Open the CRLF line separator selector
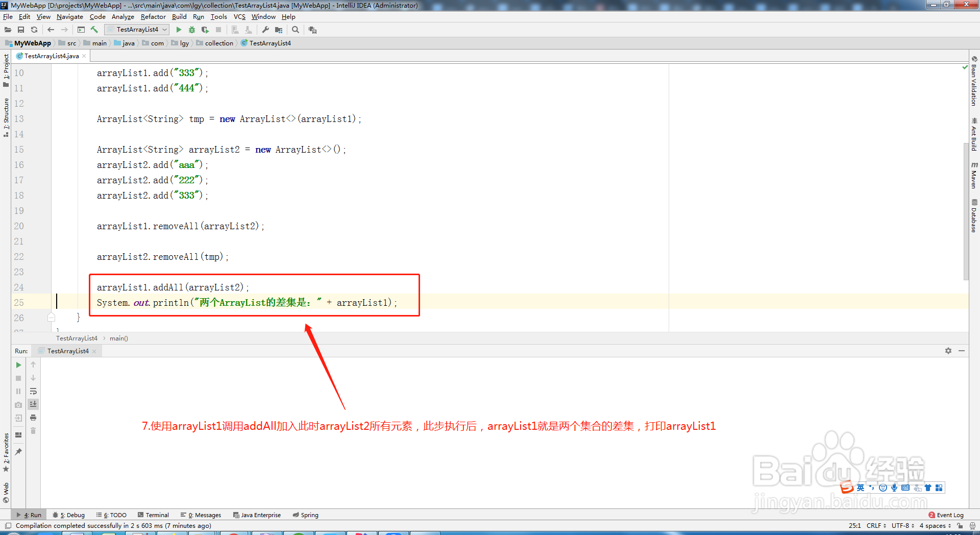980x535 pixels. [x=876, y=525]
